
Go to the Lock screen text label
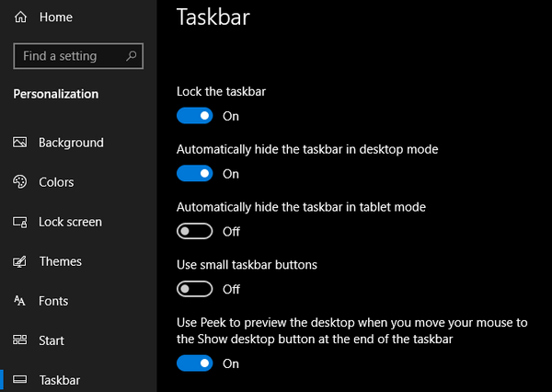tap(70, 222)
